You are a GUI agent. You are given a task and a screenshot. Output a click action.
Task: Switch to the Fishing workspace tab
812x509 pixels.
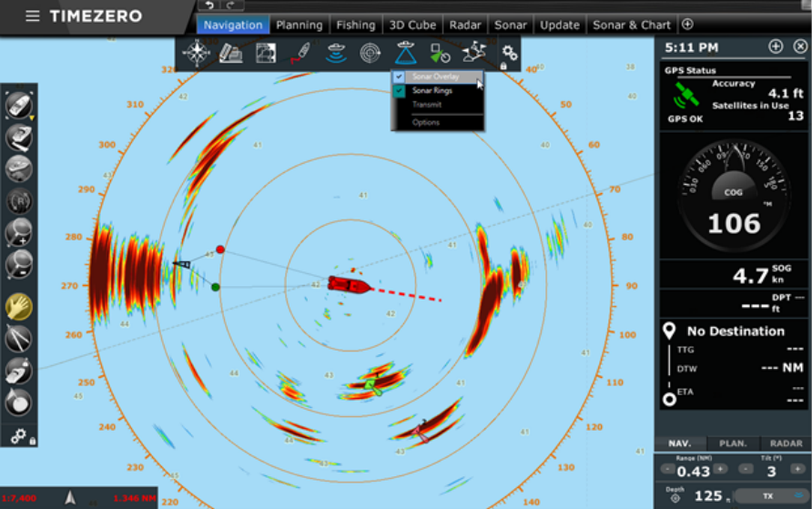(355, 25)
